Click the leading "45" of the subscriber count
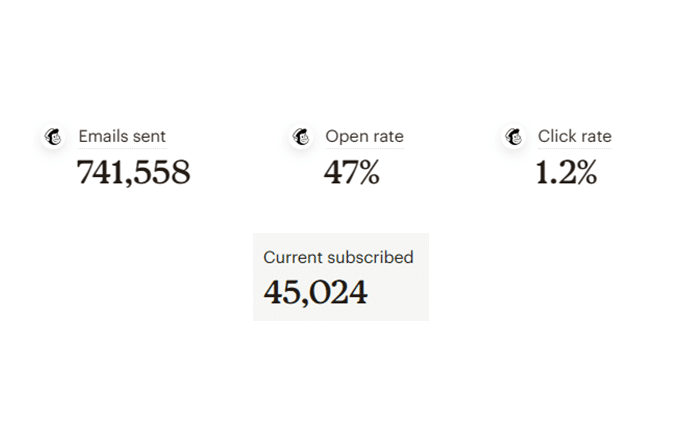 (x=281, y=292)
